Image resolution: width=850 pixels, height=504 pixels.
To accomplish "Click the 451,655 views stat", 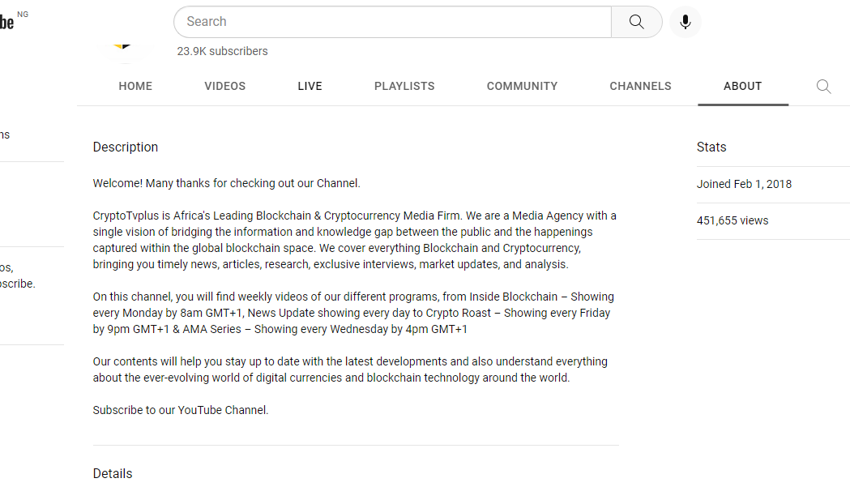I will coord(733,220).
